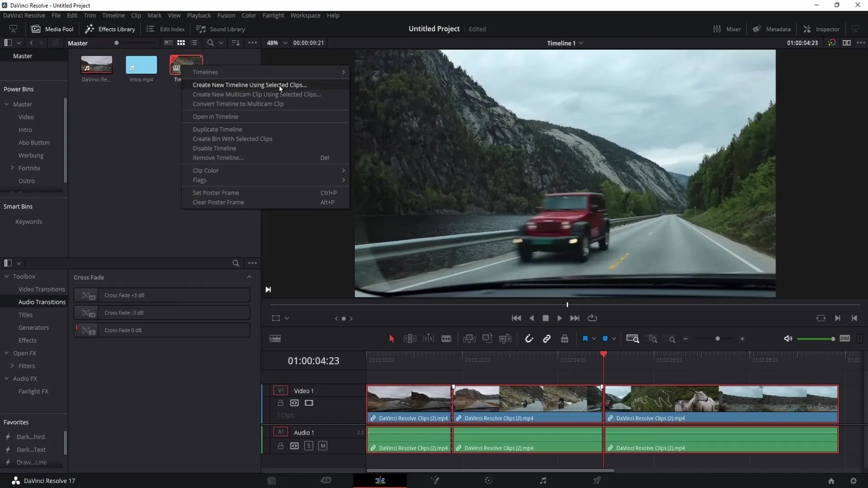The image size is (868, 488).
Task: Click the Link/Unlink clips icon
Action: (547, 339)
